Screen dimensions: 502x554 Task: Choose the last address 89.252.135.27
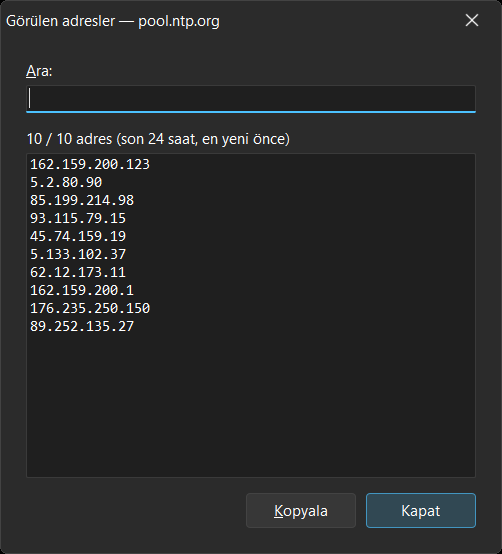[x=82, y=326]
